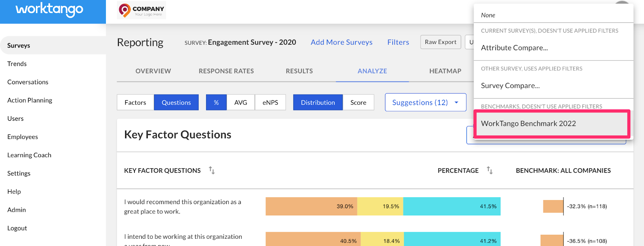Open Learning Coach in sidebar
This screenshot has width=644, height=246.
pyautogui.click(x=29, y=155)
